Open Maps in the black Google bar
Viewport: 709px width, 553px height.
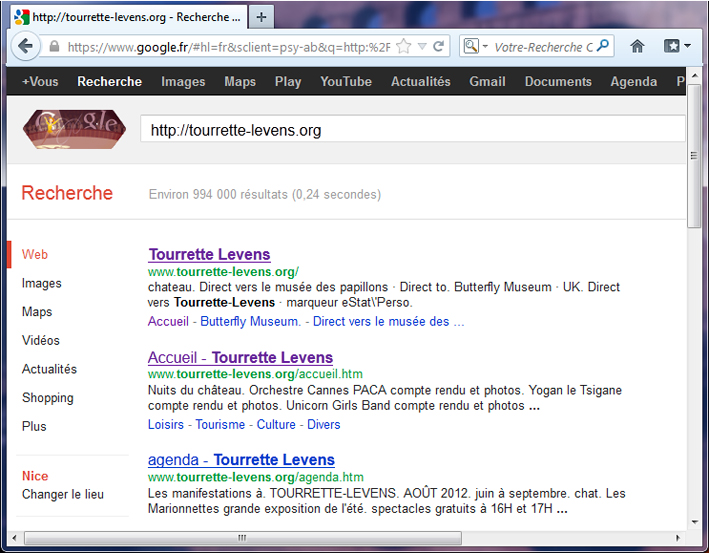[240, 82]
